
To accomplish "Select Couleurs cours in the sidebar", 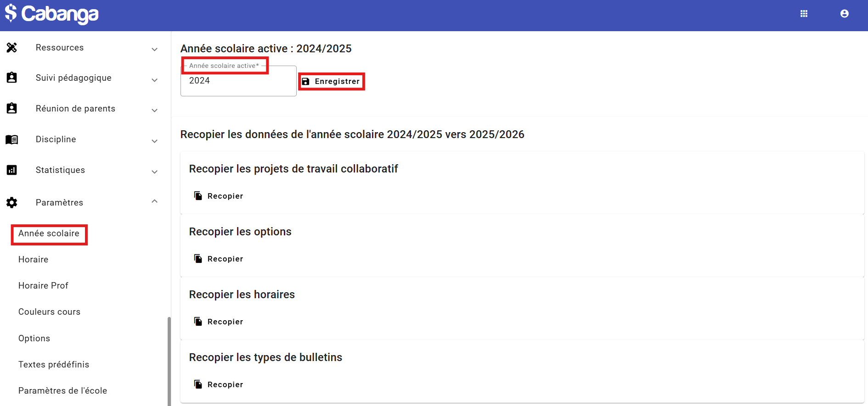I will tap(49, 312).
